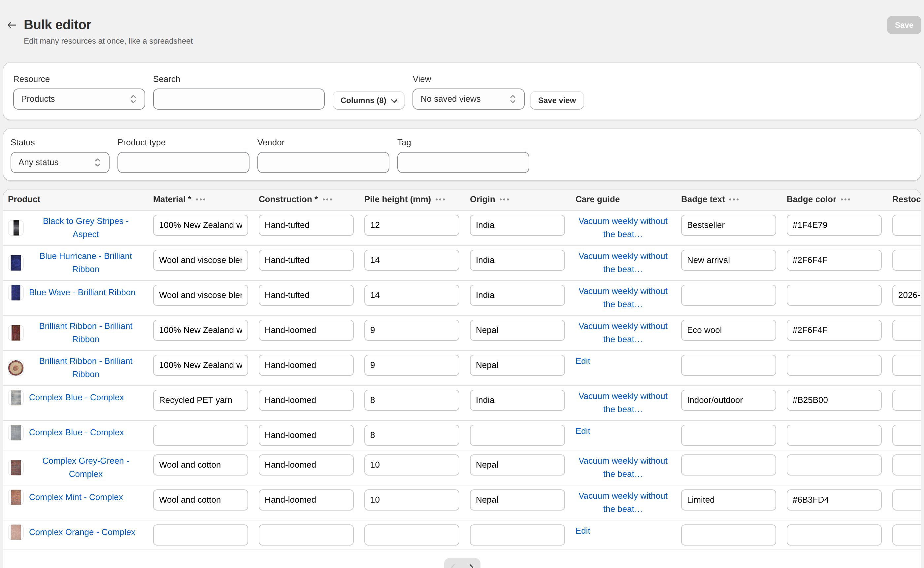Image resolution: width=924 pixels, height=568 pixels.
Task: Click Badge text field with Indoor/outdoor
Action: 728,400
